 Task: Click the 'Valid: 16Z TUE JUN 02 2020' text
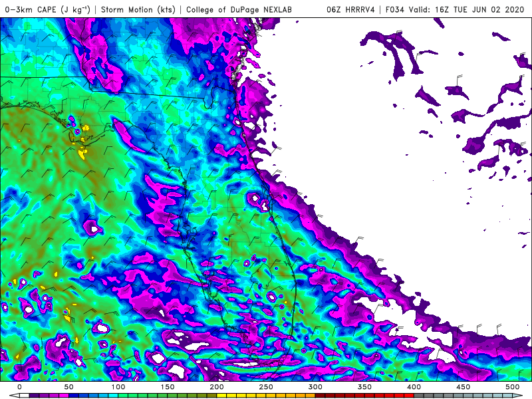(x=467, y=10)
